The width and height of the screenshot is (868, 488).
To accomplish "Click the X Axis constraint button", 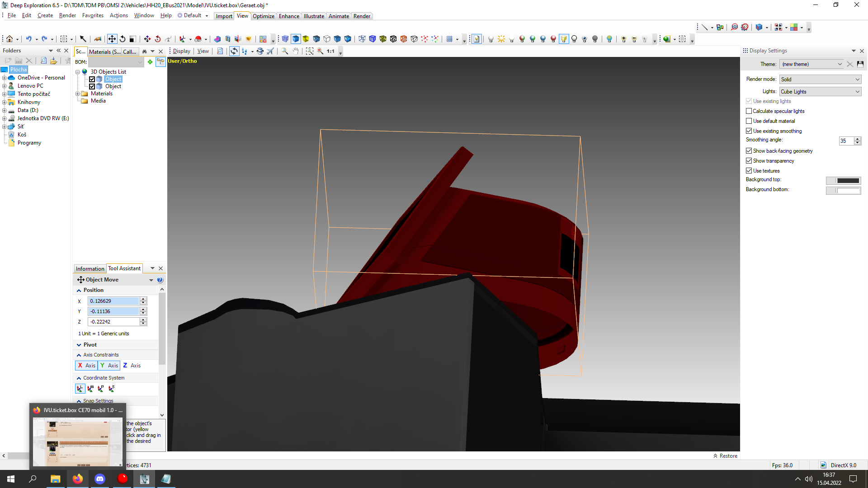I will (x=86, y=366).
